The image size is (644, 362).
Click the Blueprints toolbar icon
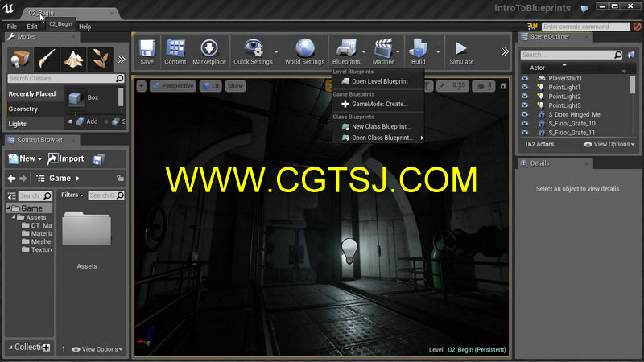point(346,51)
